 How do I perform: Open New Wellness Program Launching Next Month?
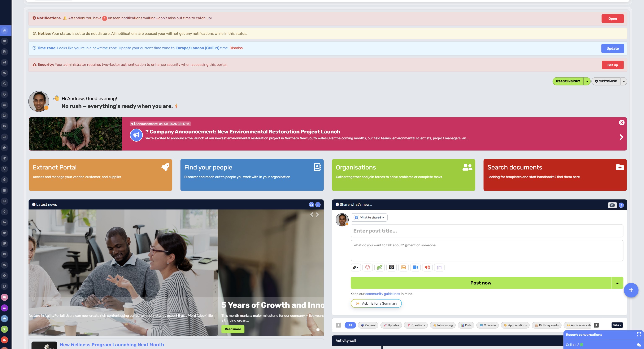(112, 345)
